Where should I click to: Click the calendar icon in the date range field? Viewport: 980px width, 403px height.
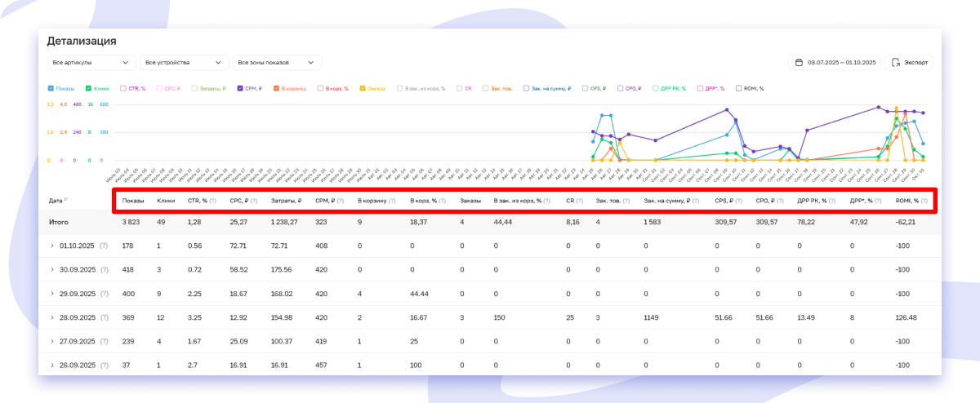coord(799,63)
